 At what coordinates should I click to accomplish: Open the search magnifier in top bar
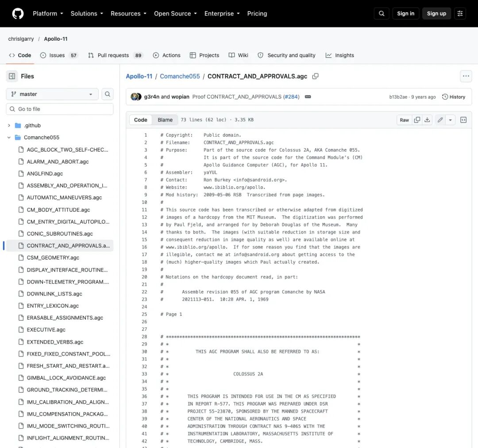(382, 13)
